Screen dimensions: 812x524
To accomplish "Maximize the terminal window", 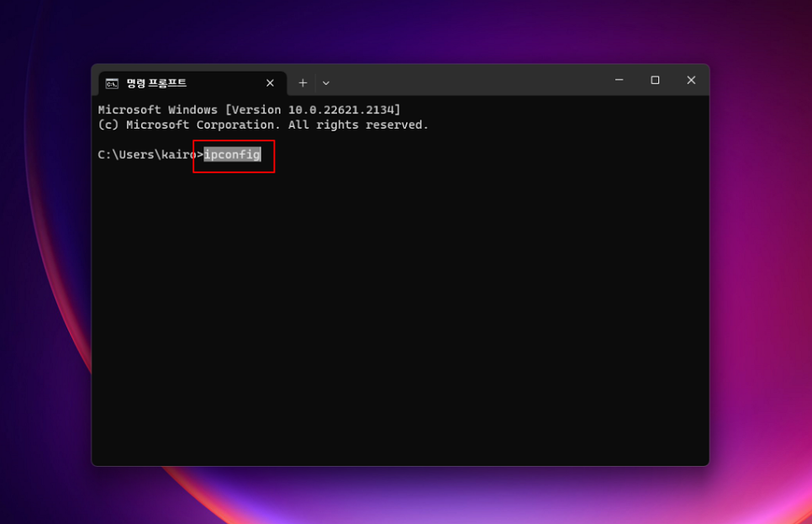I will click(655, 81).
